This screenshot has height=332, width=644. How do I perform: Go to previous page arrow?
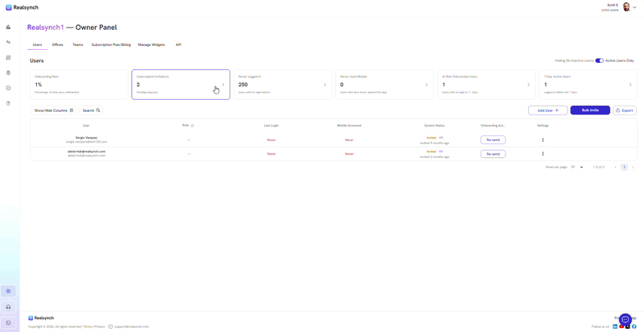point(615,168)
